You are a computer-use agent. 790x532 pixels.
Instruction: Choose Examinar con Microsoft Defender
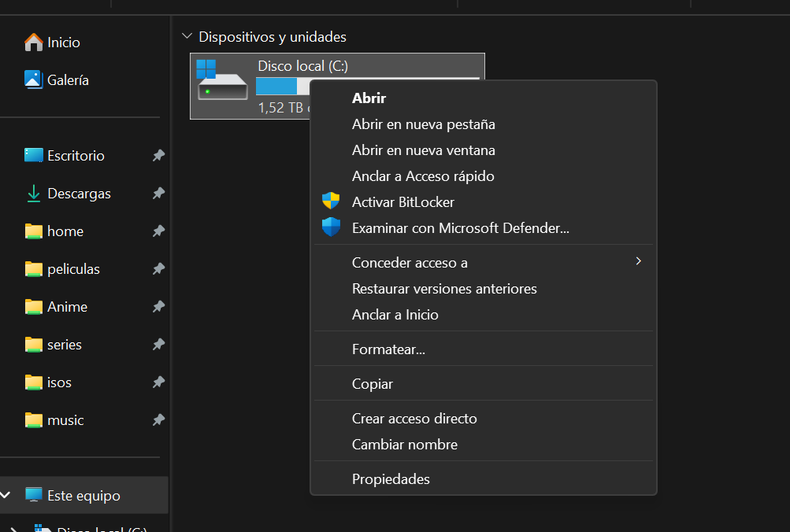coord(484,228)
